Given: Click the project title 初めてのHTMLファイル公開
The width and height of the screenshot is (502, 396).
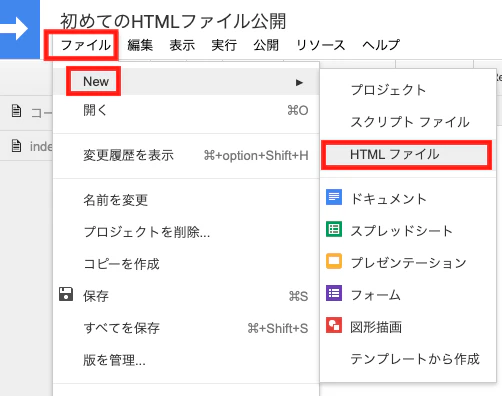Looking at the screenshot, I should click(x=173, y=21).
